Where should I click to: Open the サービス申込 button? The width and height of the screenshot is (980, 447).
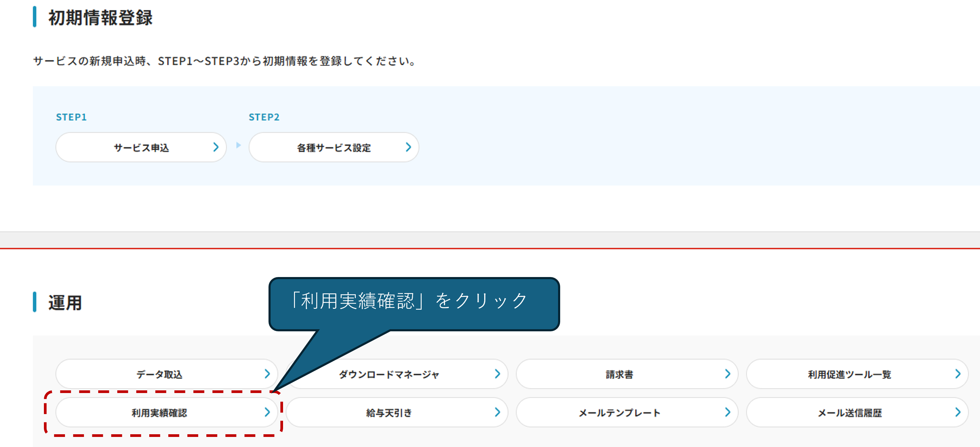click(x=141, y=147)
